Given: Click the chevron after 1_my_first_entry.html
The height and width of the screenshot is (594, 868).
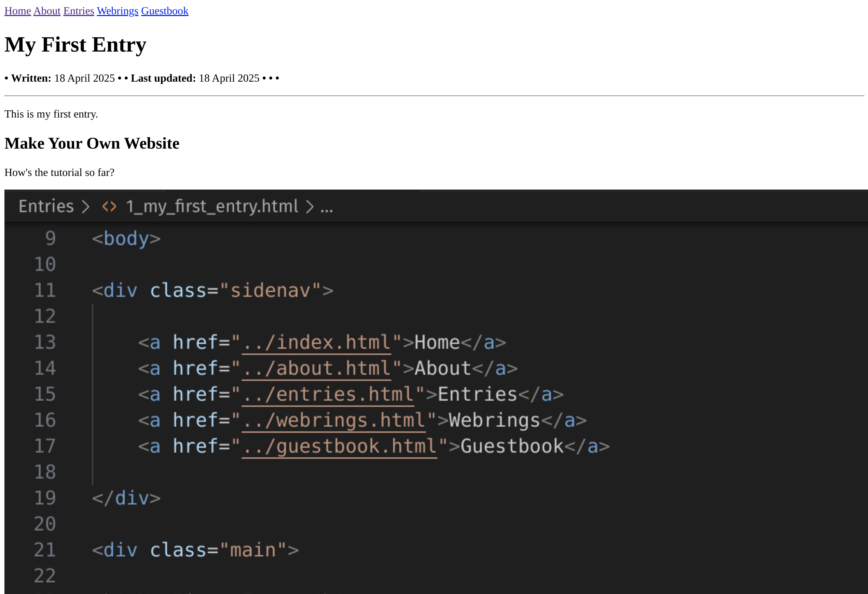Looking at the screenshot, I should coord(309,206).
